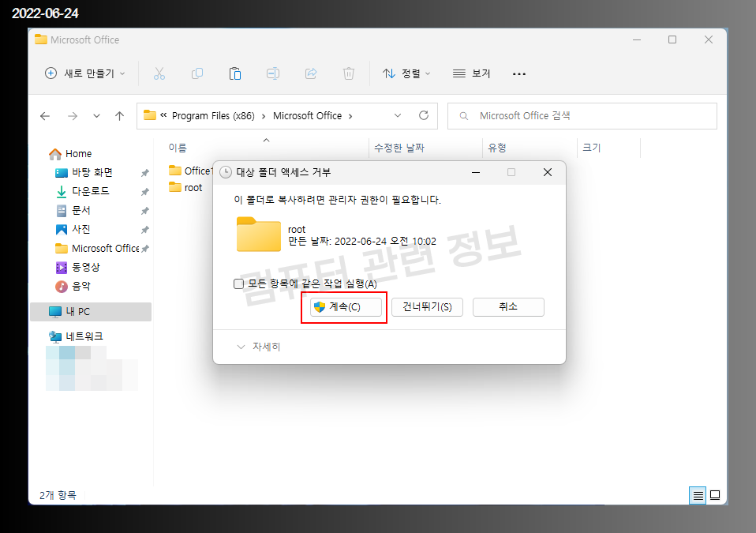Open Microsoft Office in navigation pane
Image resolution: width=756 pixels, height=533 pixels.
pos(97,249)
